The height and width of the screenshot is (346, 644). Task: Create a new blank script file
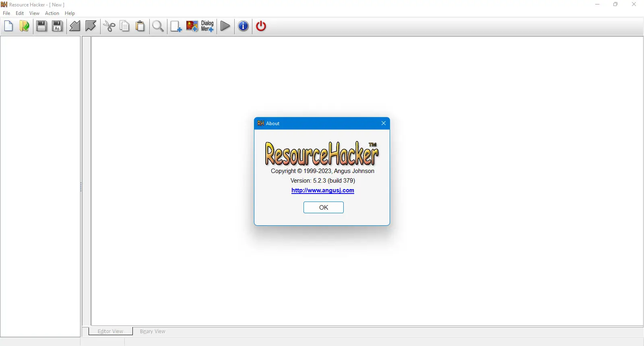click(x=8, y=26)
